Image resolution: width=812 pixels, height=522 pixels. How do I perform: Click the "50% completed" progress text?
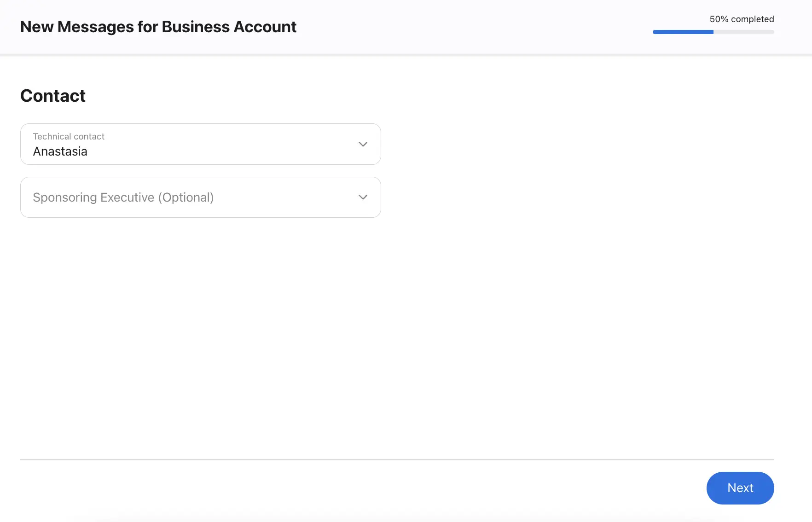point(742,19)
